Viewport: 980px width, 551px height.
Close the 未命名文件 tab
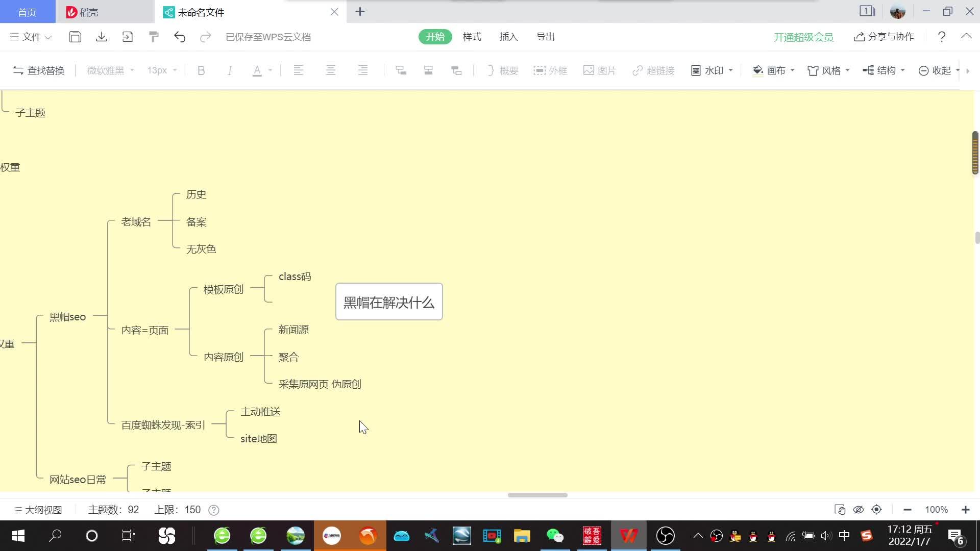334,12
